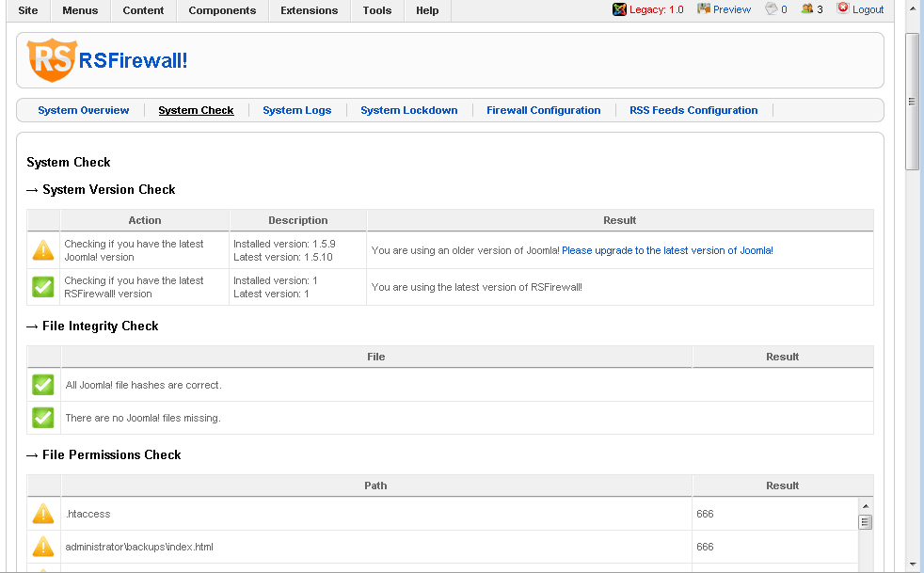The image size is (924, 573).
Task: Click the File column header
Action: (x=376, y=357)
